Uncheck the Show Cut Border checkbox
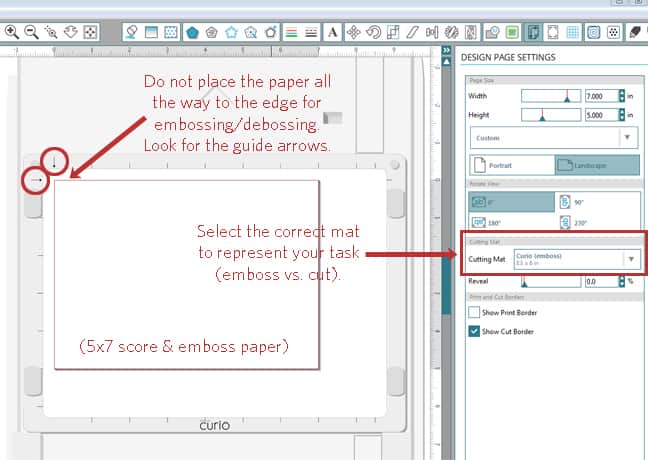 click(x=474, y=331)
